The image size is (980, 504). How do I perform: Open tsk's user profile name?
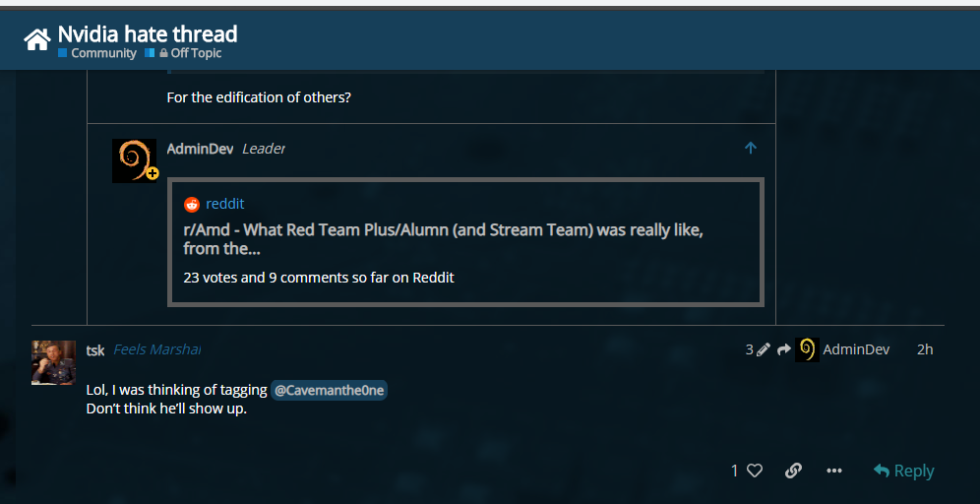pyautogui.click(x=95, y=349)
